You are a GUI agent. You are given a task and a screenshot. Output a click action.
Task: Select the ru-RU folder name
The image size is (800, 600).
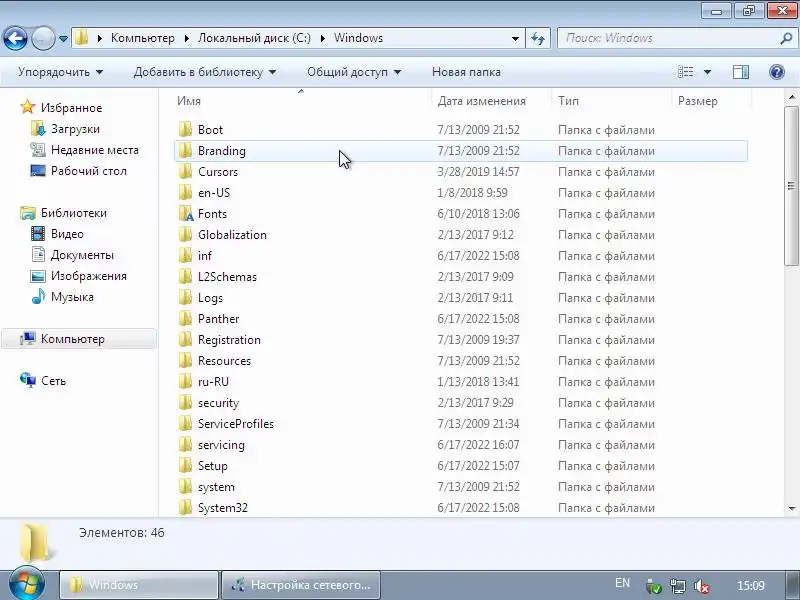(x=213, y=382)
